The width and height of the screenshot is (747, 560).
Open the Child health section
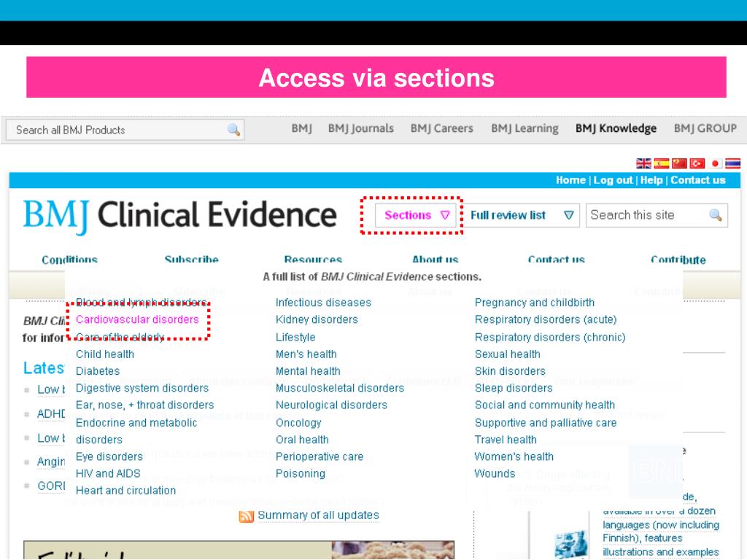(105, 354)
